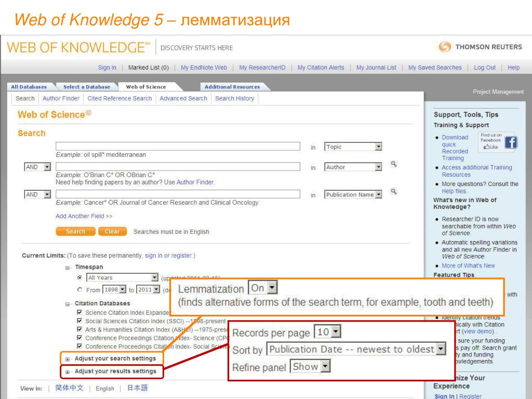Click the Thomson Reuters logo
The height and width of the screenshot is (399, 532).
click(x=480, y=47)
